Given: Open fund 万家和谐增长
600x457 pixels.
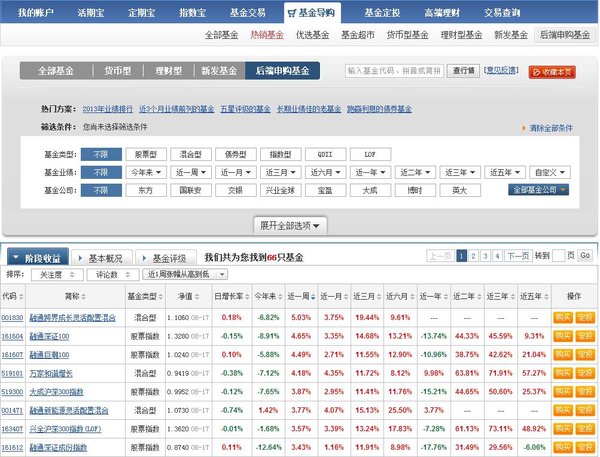Looking at the screenshot, I should point(51,374).
